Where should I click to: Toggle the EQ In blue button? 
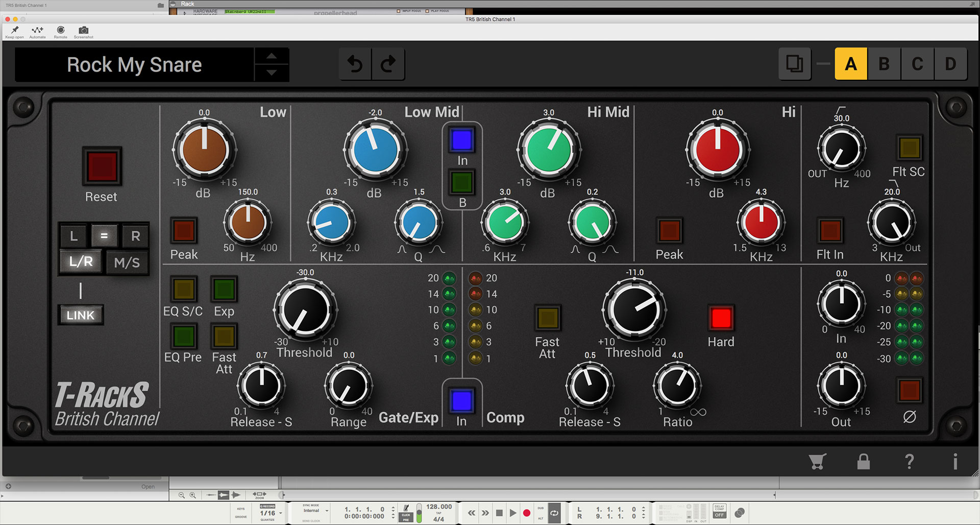(x=462, y=140)
